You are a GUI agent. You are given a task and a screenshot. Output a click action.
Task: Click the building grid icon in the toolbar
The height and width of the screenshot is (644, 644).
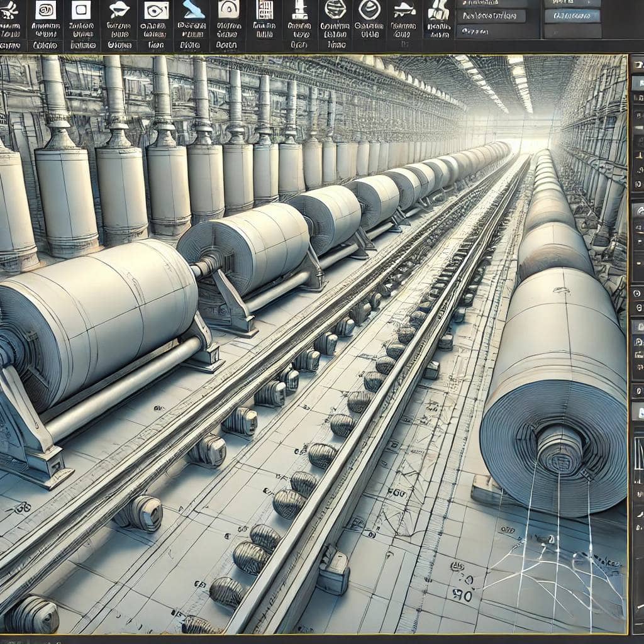click(264, 9)
